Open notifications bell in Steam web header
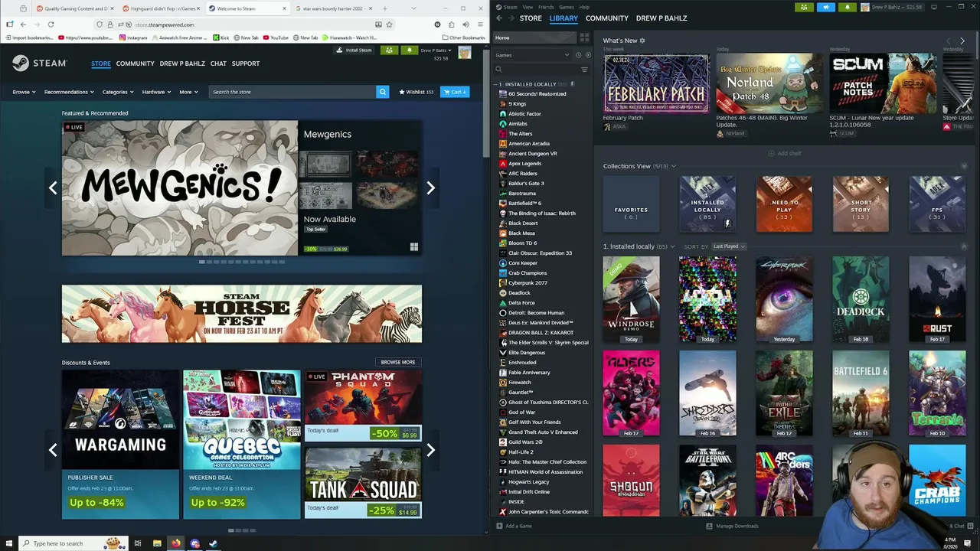 pyautogui.click(x=409, y=51)
